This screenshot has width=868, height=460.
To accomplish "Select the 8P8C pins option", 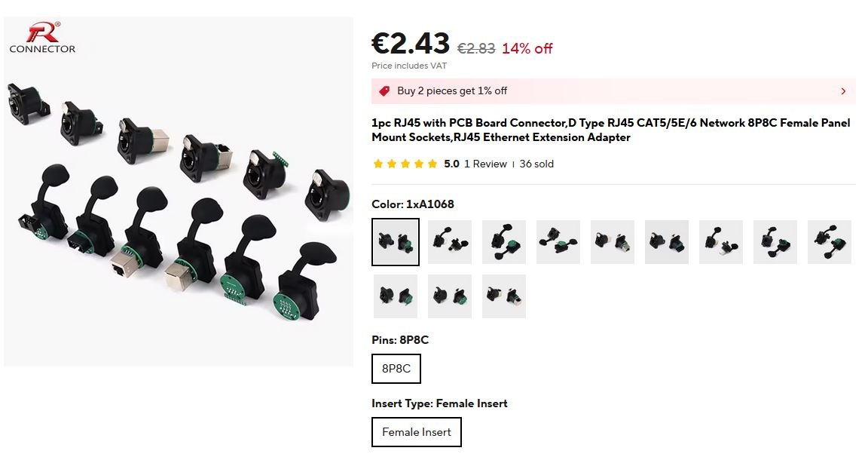I will tap(396, 369).
